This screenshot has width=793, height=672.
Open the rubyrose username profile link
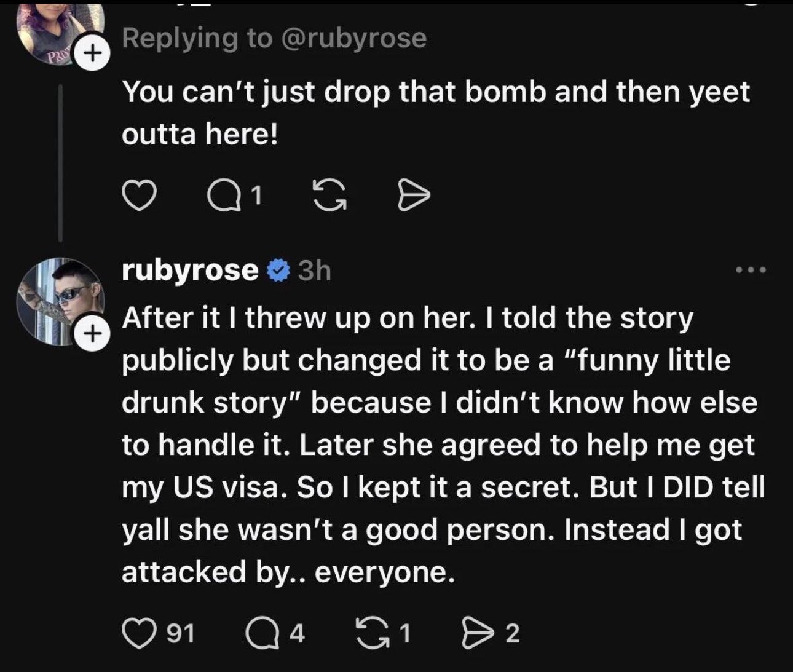[x=190, y=270]
